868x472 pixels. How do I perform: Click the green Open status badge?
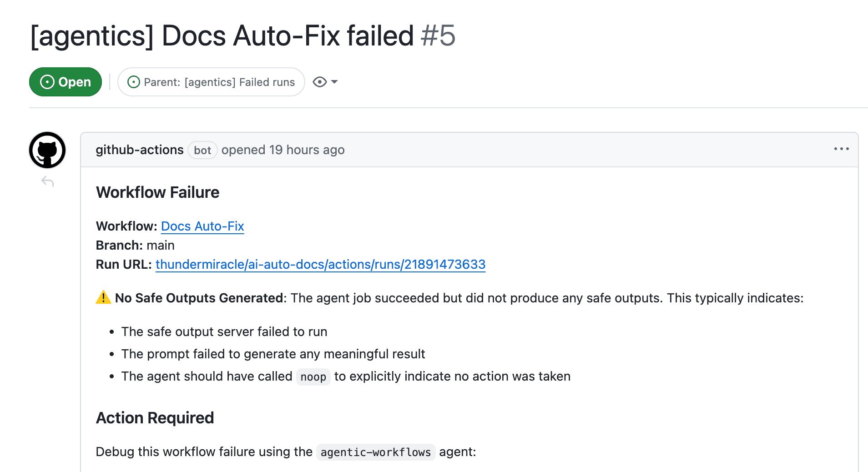[65, 82]
